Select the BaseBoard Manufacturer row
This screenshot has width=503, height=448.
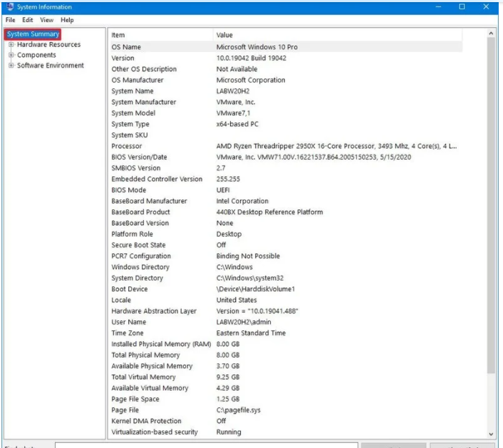point(286,201)
